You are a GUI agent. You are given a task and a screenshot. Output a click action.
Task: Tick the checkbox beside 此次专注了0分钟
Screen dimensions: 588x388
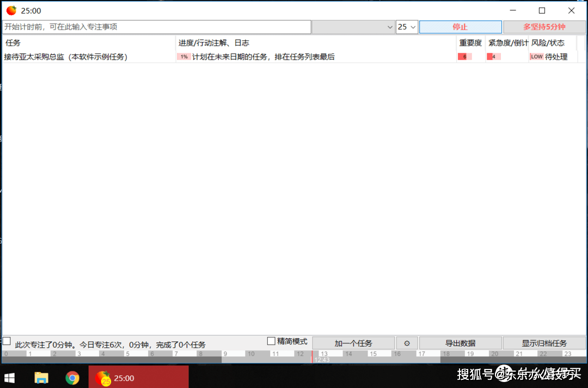[7, 341]
